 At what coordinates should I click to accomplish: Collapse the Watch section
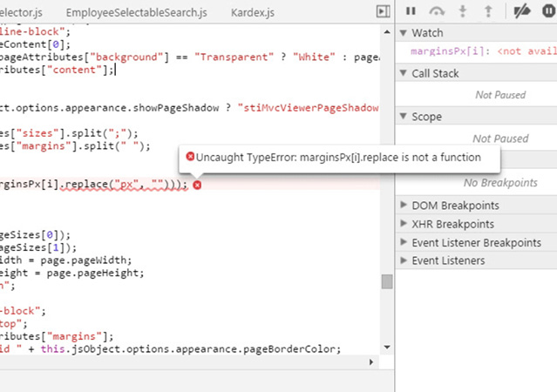(x=404, y=33)
